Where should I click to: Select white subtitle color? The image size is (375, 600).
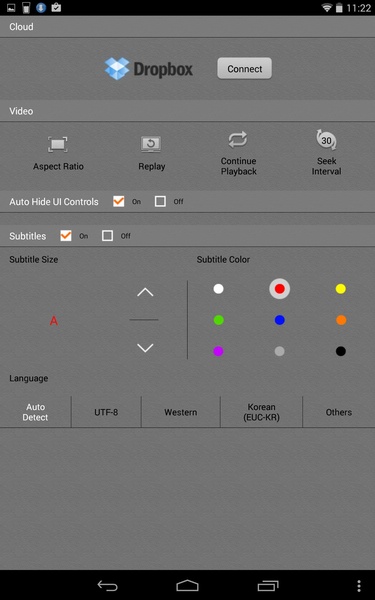pos(218,289)
